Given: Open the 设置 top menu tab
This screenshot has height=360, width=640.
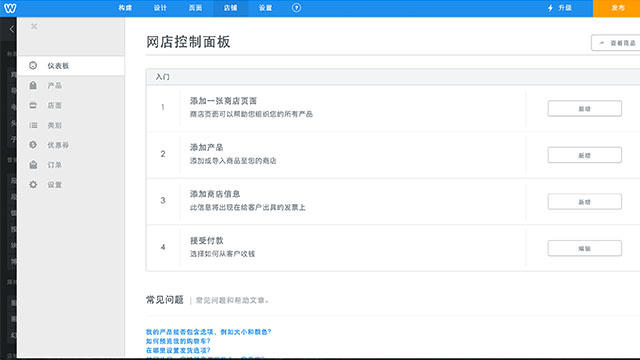Looking at the screenshot, I should tap(265, 8).
